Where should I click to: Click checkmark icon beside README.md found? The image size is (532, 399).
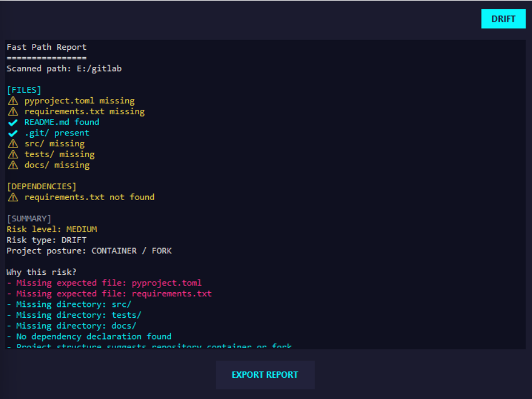click(13, 122)
